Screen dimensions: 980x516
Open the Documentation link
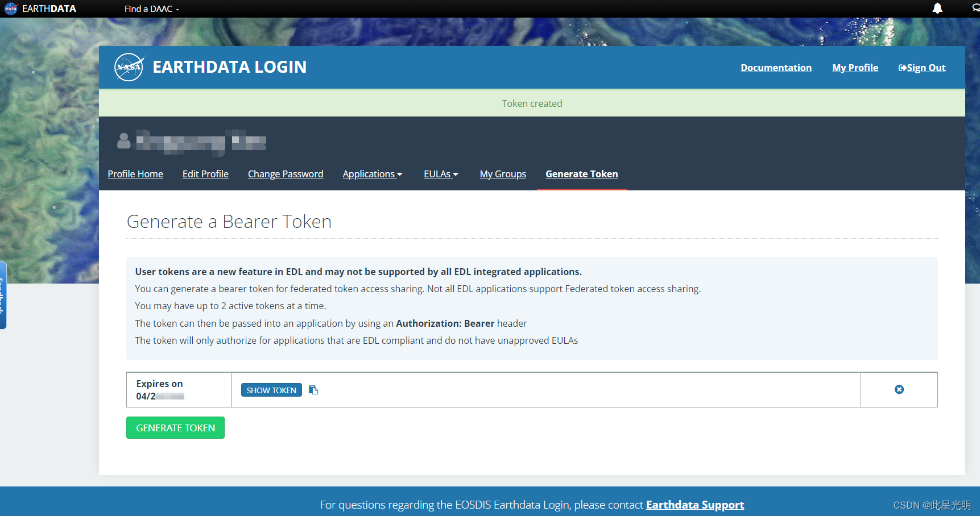click(776, 67)
